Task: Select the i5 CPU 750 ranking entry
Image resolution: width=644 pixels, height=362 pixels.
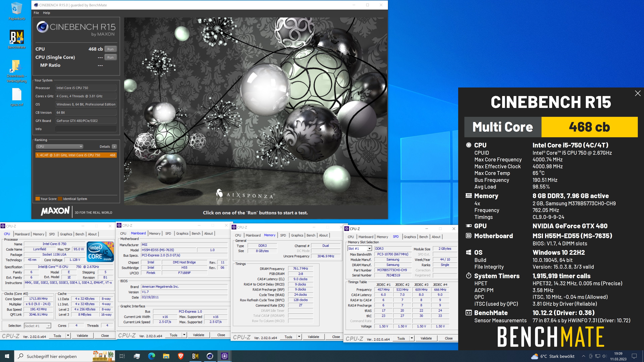Action: coord(76,155)
